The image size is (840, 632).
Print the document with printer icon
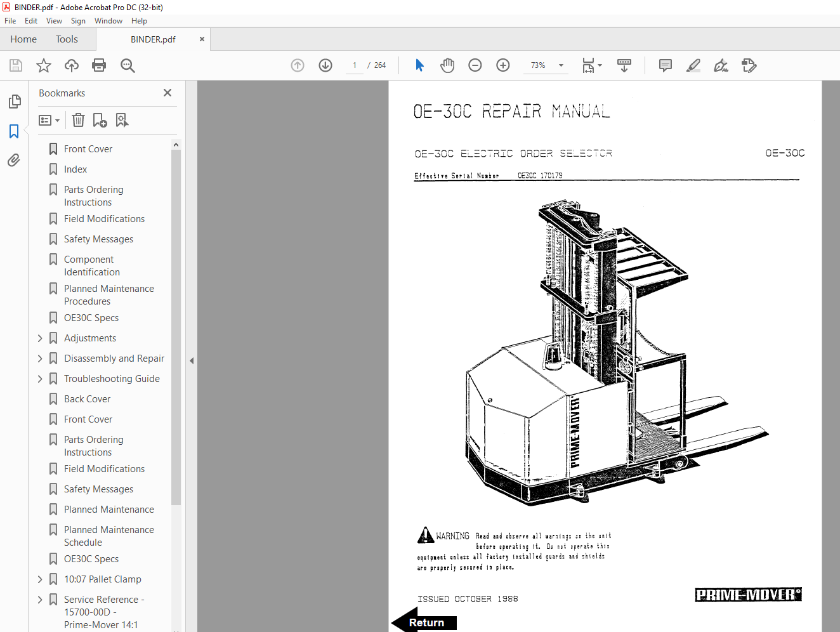tap(99, 65)
